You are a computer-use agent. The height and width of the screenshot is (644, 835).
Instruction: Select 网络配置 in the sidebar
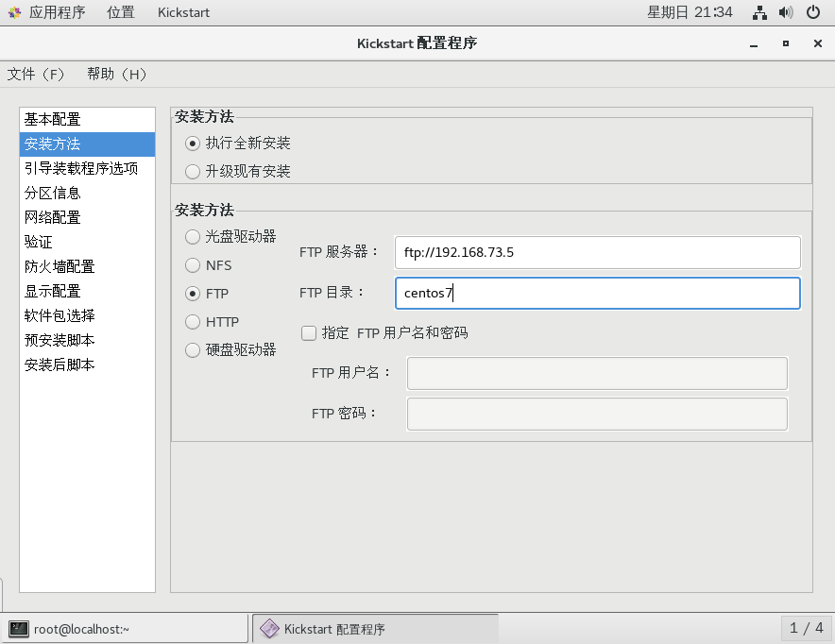point(87,218)
